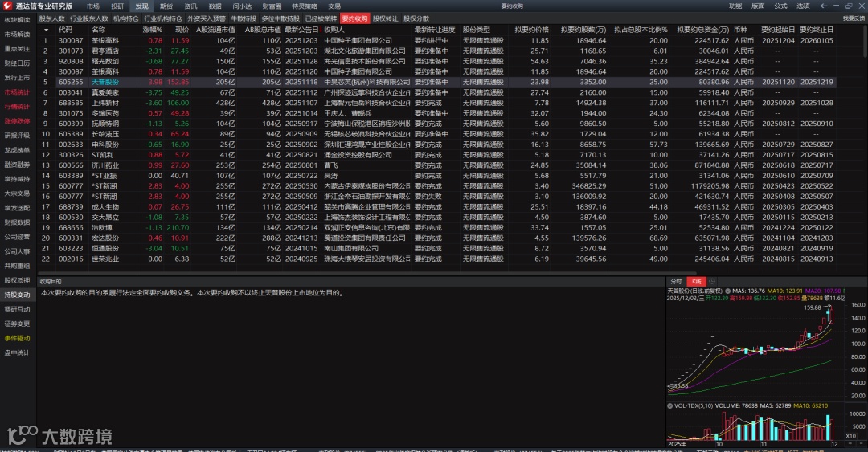
Task: Select 持股变动 in left sidebar
Action: (17, 295)
